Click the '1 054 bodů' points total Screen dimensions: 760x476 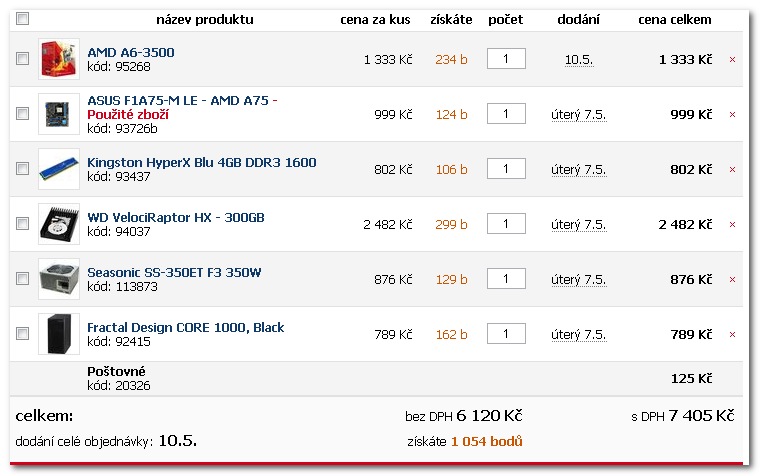pyautogui.click(x=487, y=442)
